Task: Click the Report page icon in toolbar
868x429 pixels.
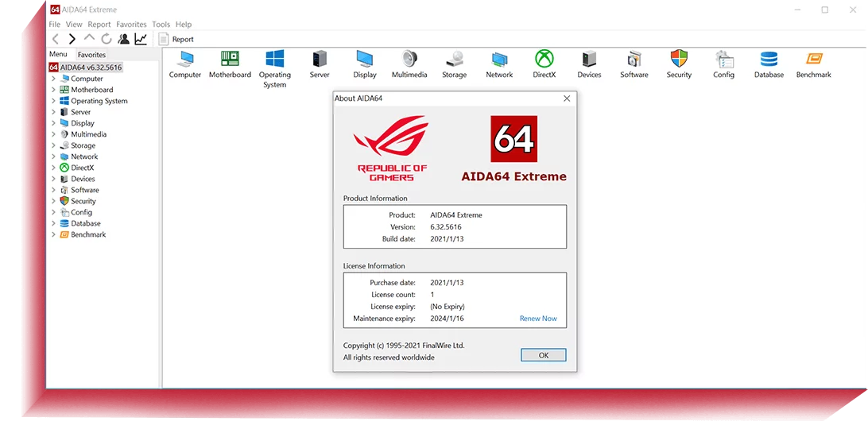Action: coord(163,39)
